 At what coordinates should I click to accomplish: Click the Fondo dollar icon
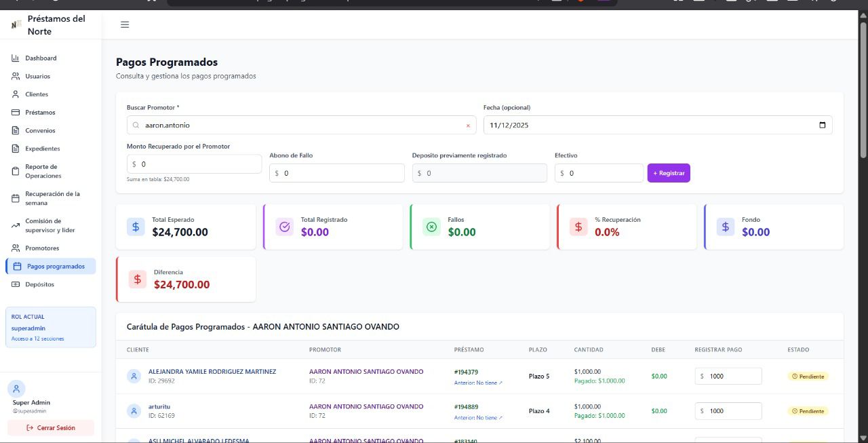pos(726,227)
